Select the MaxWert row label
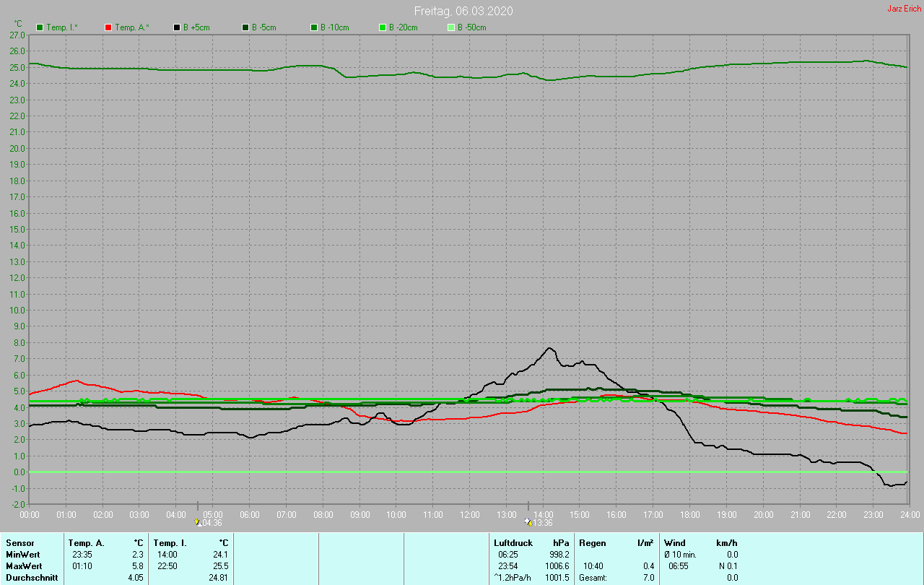924x585 pixels. click(22, 565)
